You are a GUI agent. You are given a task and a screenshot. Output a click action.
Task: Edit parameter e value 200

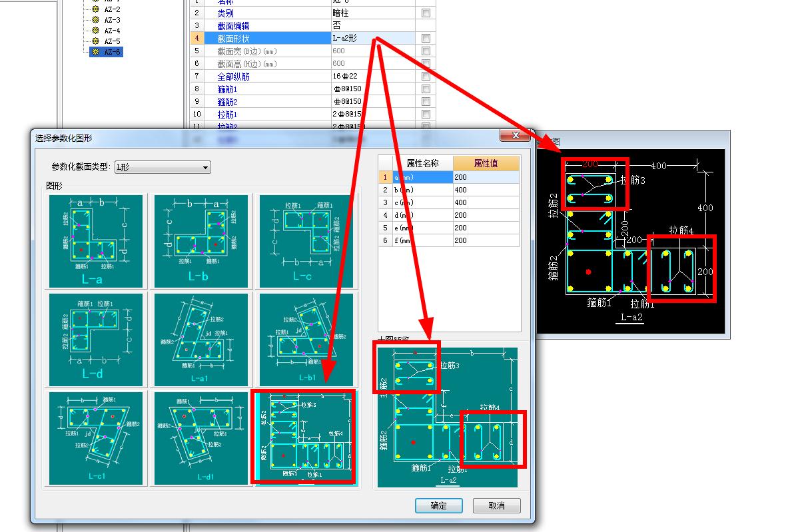[x=486, y=228]
